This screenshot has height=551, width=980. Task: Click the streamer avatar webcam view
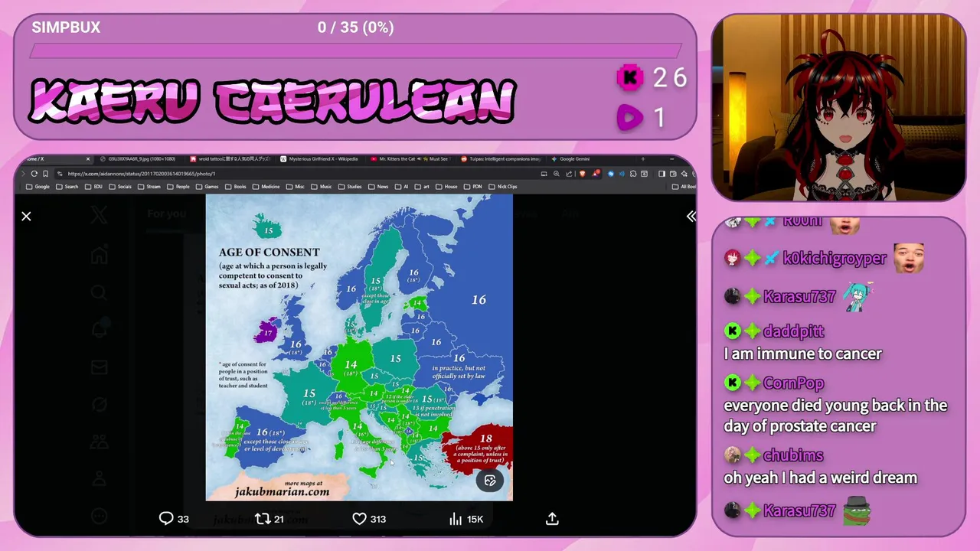tap(839, 107)
